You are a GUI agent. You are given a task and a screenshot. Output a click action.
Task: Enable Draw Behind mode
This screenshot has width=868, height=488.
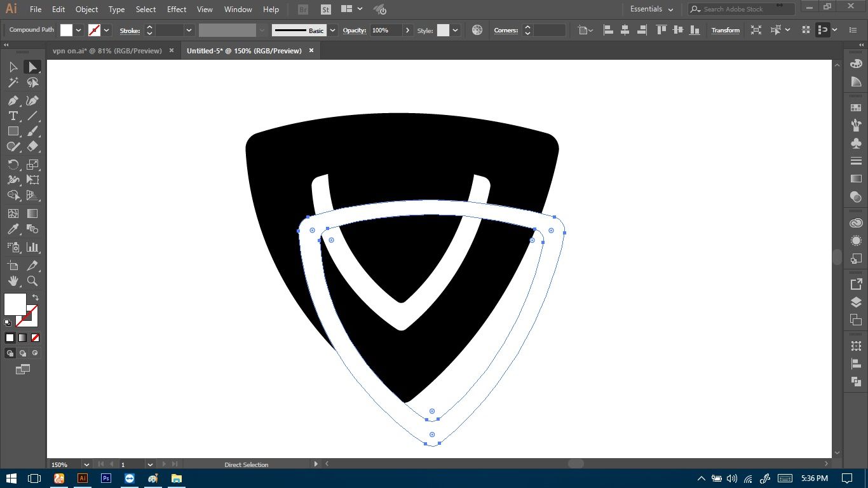click(23, 353)
